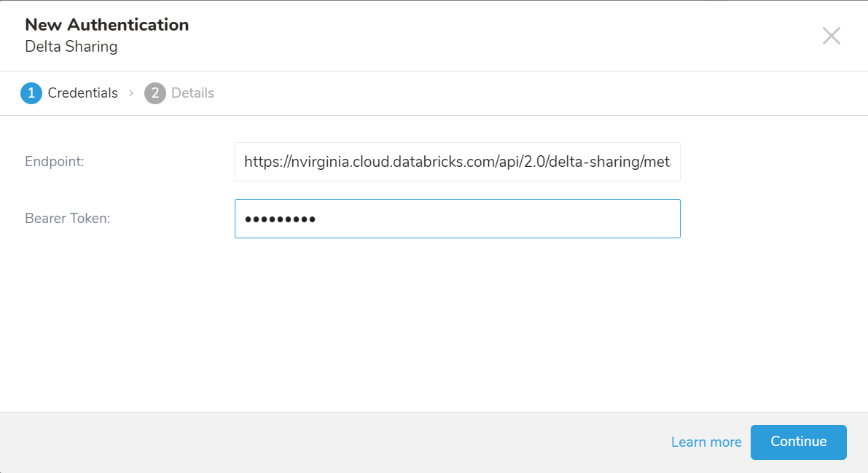Click the masked dots in Bearer Token
This screenshot has height=473, width=868.
coord(280,219)
